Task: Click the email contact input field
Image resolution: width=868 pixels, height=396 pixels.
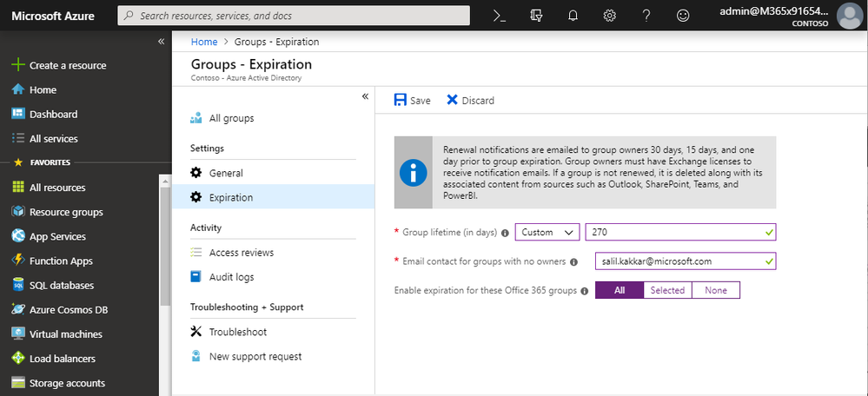Action: (678, 261)
